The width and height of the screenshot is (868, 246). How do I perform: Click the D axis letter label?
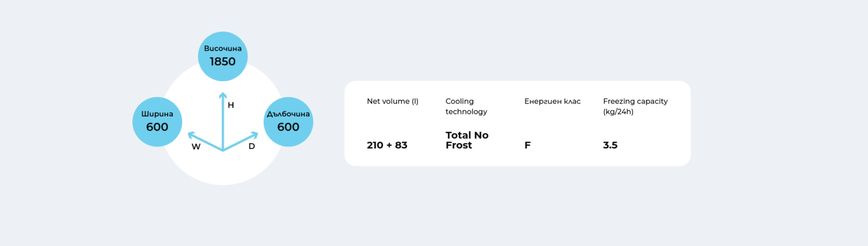point(252,146)
